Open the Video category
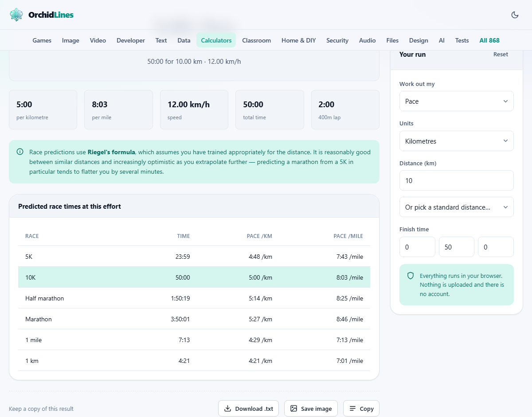The image size is (532, 417). point(98,40)
